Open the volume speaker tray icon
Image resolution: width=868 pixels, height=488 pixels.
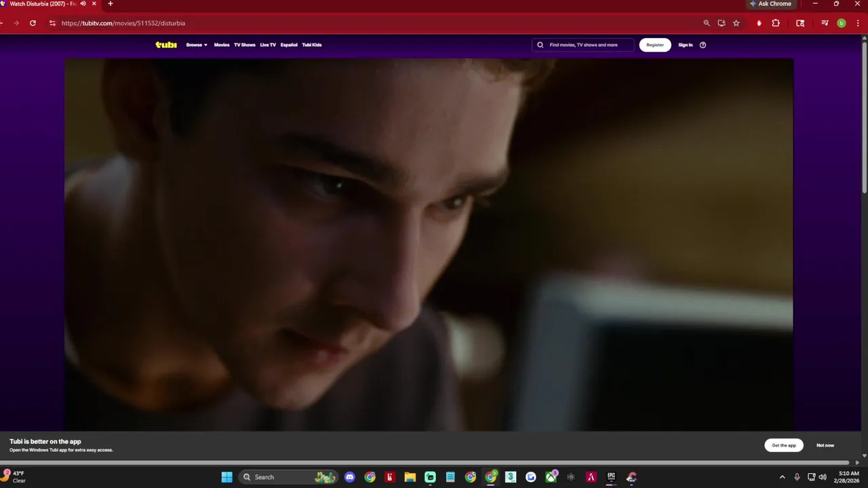pos(823,477)
